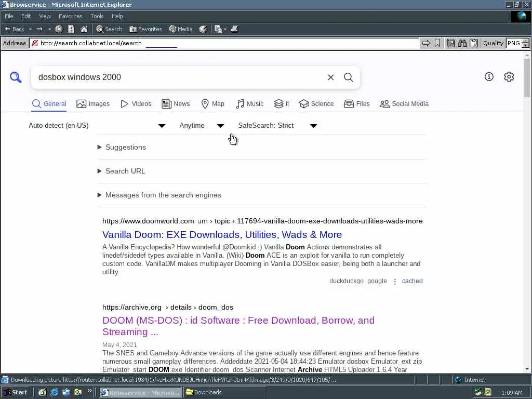Go to the Home page icon
532x399 pixels.
pyautogui.click(x=84, y=29)
